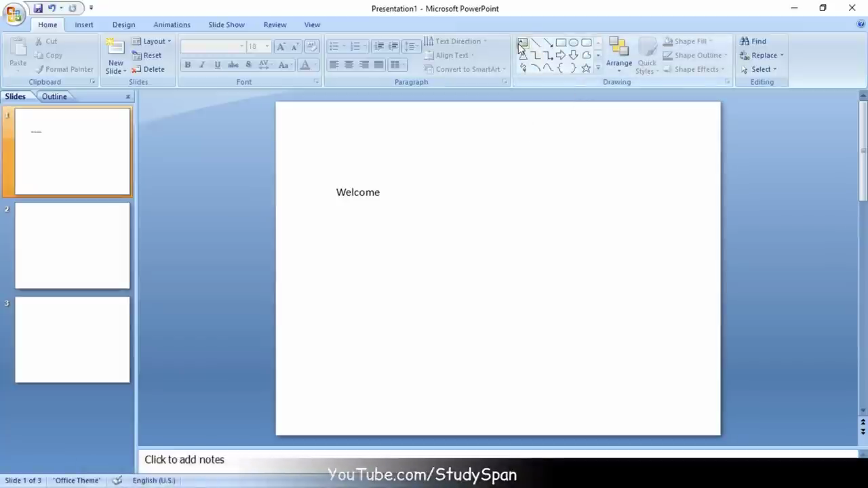Open the Review tab
868x488 pixels.
tap(275, 24)
